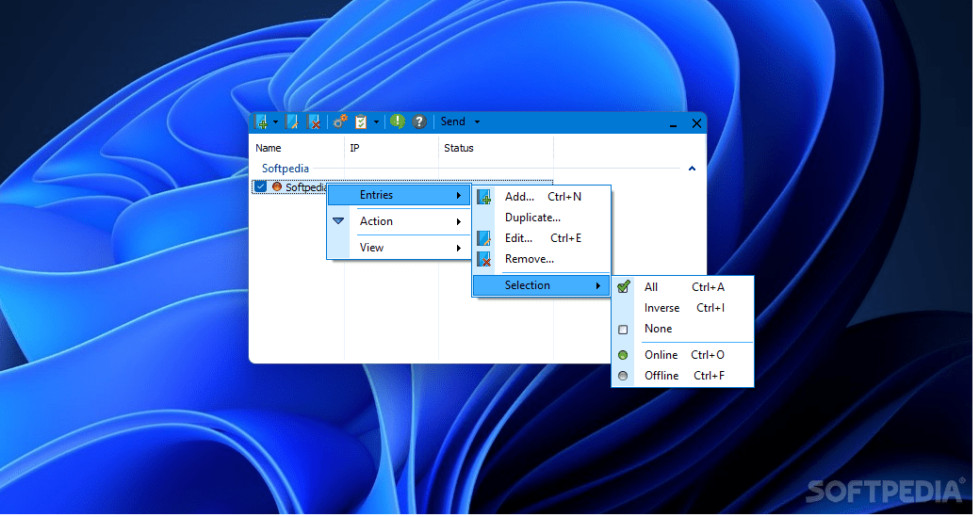Choose Edit... from the Entries submenu

541,238
